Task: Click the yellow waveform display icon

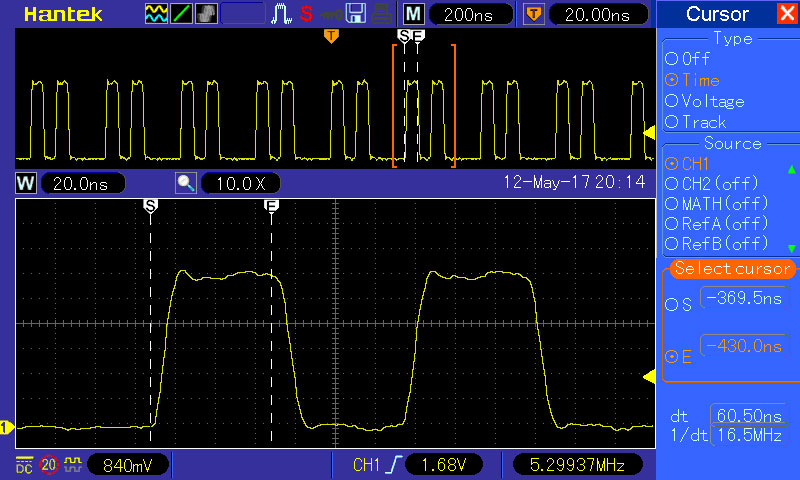Action: click(x=156, y=14)
